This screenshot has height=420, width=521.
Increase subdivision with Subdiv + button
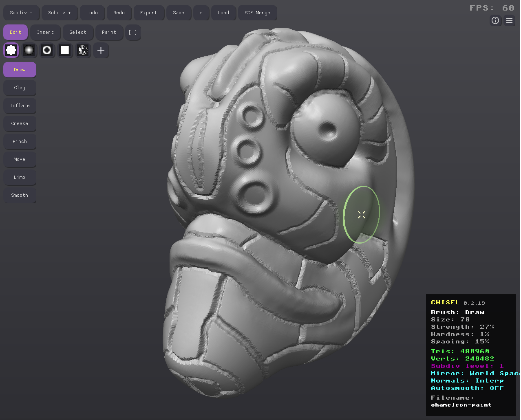tap(60, 13)
